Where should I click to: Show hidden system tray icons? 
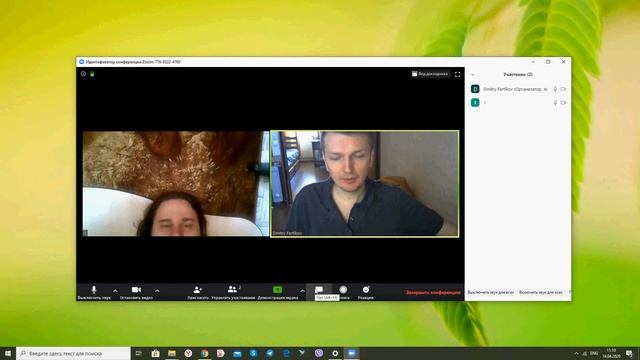(576, 353)
